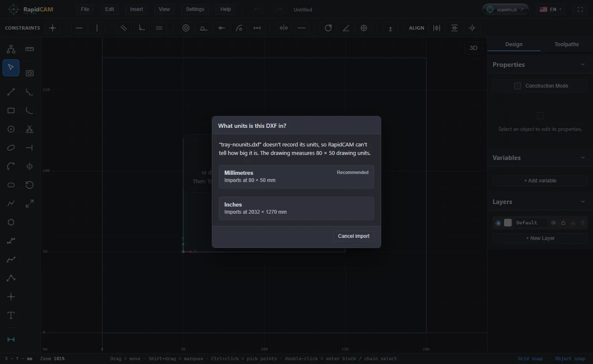Viewport: 593px width, 364px height.
Task: Activate the Circle tool in left toolbar
Action: point(11,129)
